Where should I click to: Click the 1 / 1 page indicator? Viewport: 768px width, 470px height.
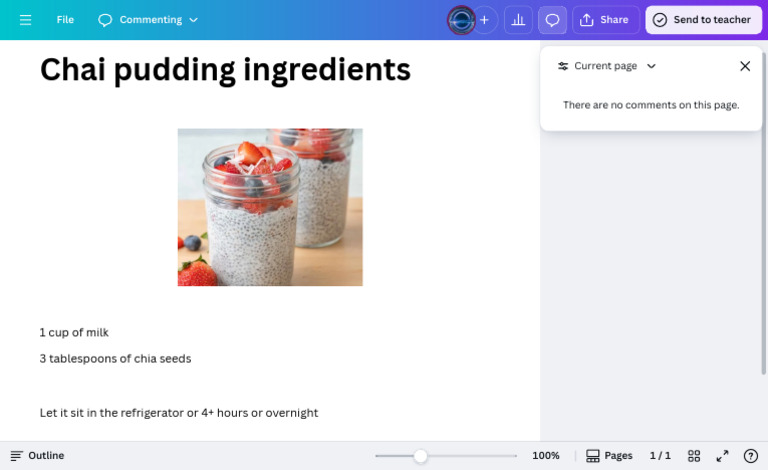click(x=660, y=456)
